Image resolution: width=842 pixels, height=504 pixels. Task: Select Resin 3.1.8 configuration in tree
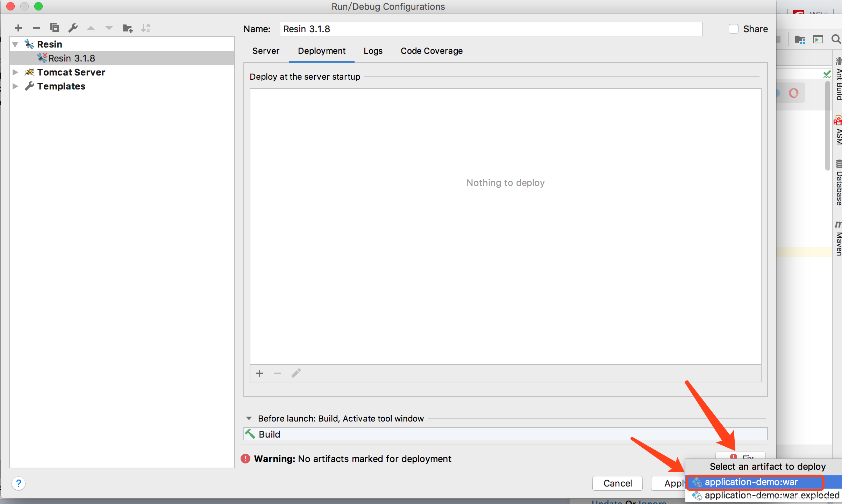pyautogui.click(x=71, y=58)
